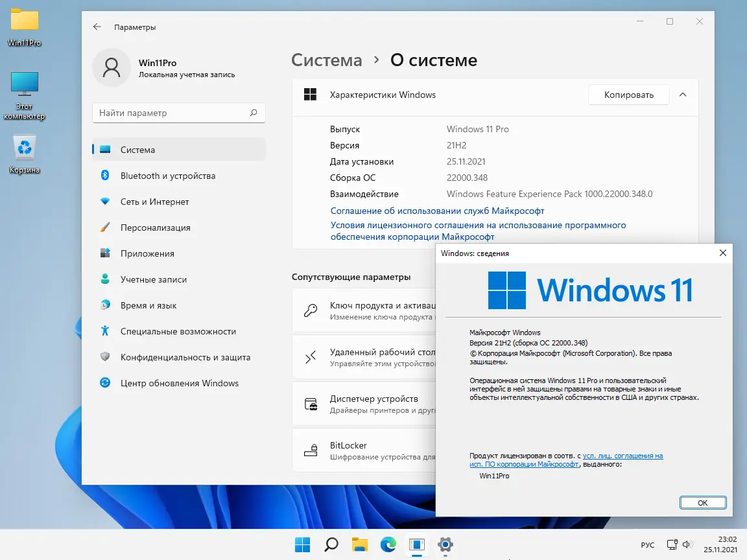Click the Win11Pro account avatar
Viewport: 747px width, 560px height.
coord(111,67)
